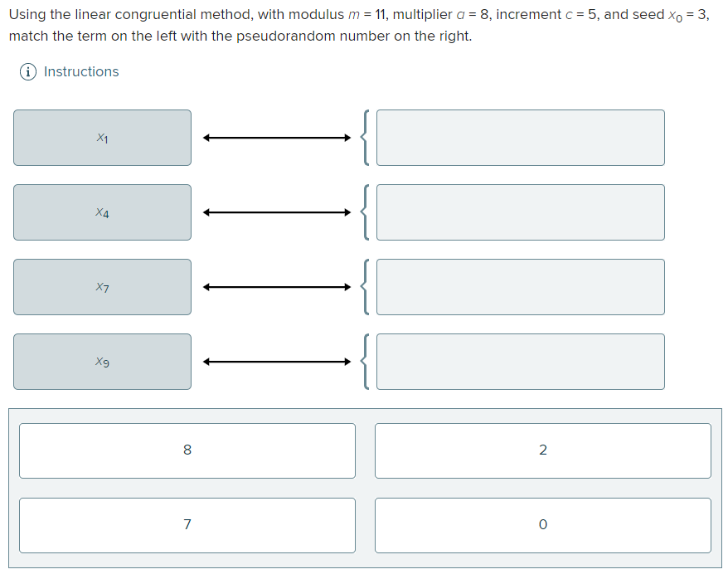Screen dimensions: 728x579
Task: Click the empty answer slot beside x7
Action: [521, 287]
